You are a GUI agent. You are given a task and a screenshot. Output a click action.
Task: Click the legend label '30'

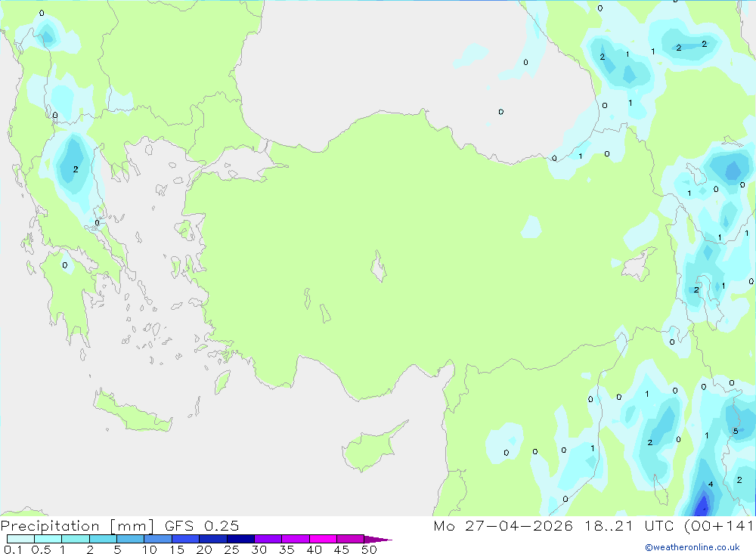click(259, 549)
